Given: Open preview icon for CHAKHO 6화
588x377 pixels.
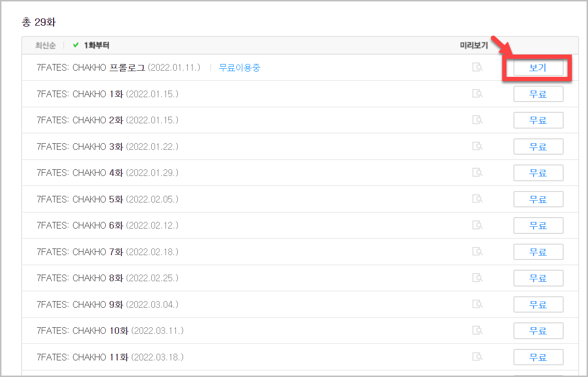Looking at the screenshot, I should click(478, 225).
